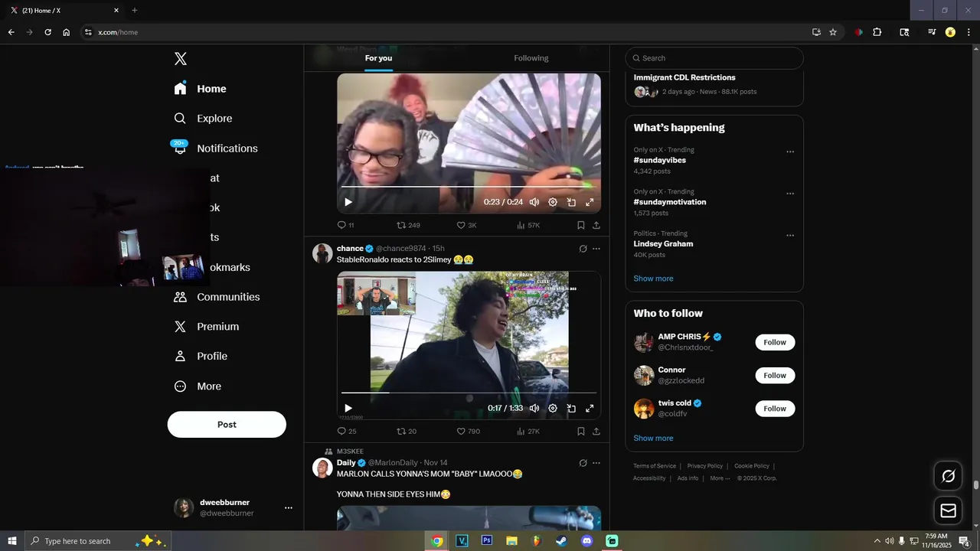Image resolution: width=980 pixels, height=551 pixels.
Task: Bookmark the fan video post
Action: pyautogui.click(x=580, y=226)
